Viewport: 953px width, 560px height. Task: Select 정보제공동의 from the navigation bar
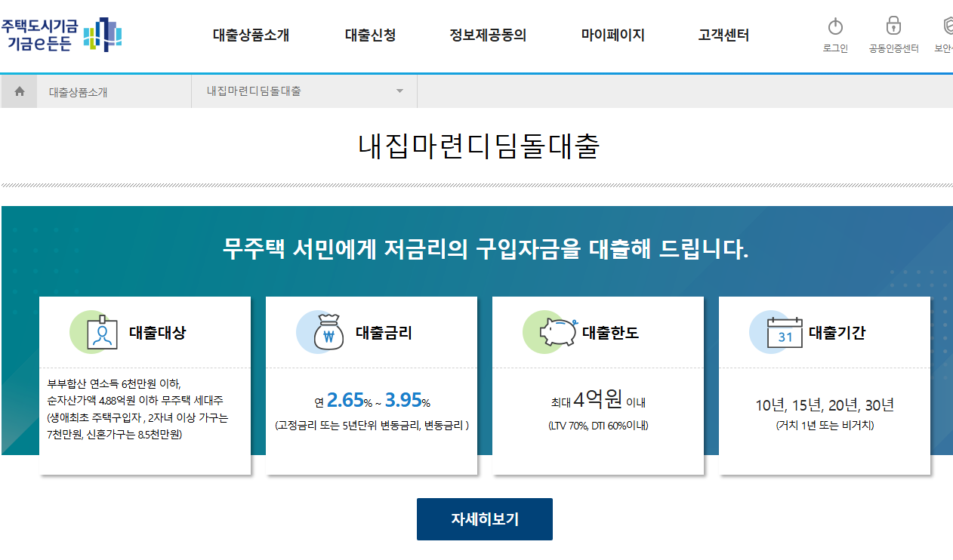pyautogui.click(x=488, y=34)
